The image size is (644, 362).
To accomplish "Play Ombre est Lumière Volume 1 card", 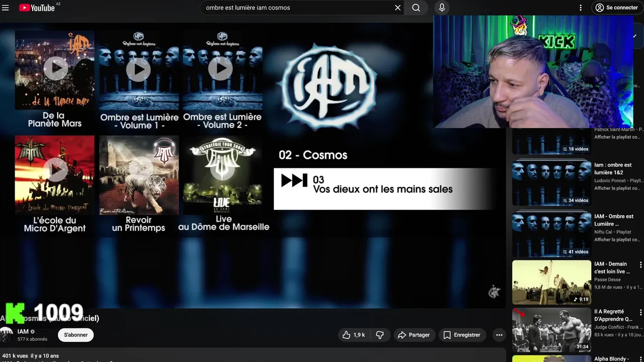I will [x=139, y=80].
